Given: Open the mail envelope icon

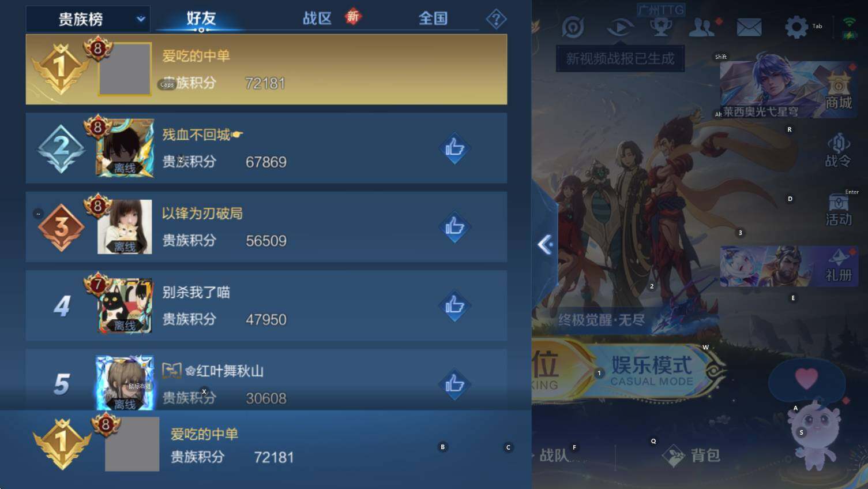Looking at the screenshot, I should click(749, 27).
